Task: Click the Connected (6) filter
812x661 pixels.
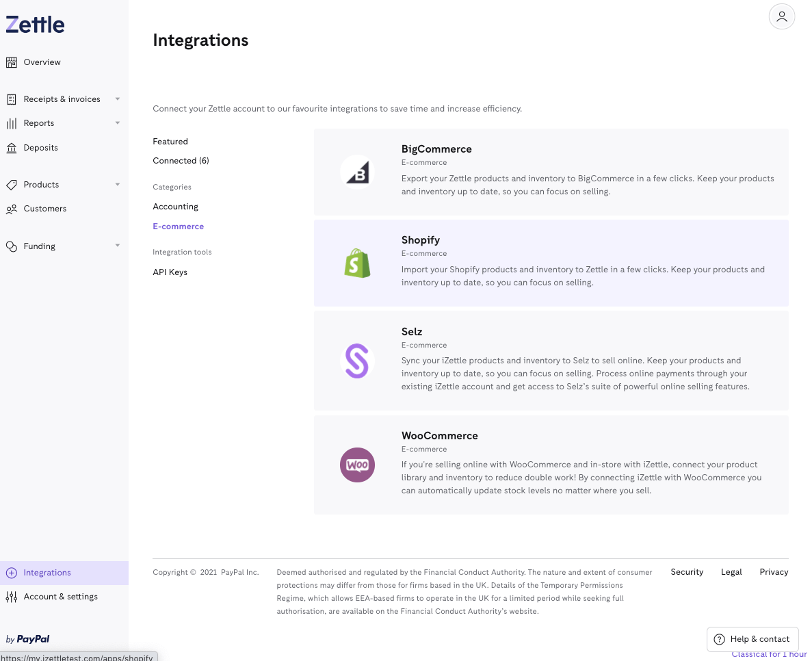Action: 181,161
